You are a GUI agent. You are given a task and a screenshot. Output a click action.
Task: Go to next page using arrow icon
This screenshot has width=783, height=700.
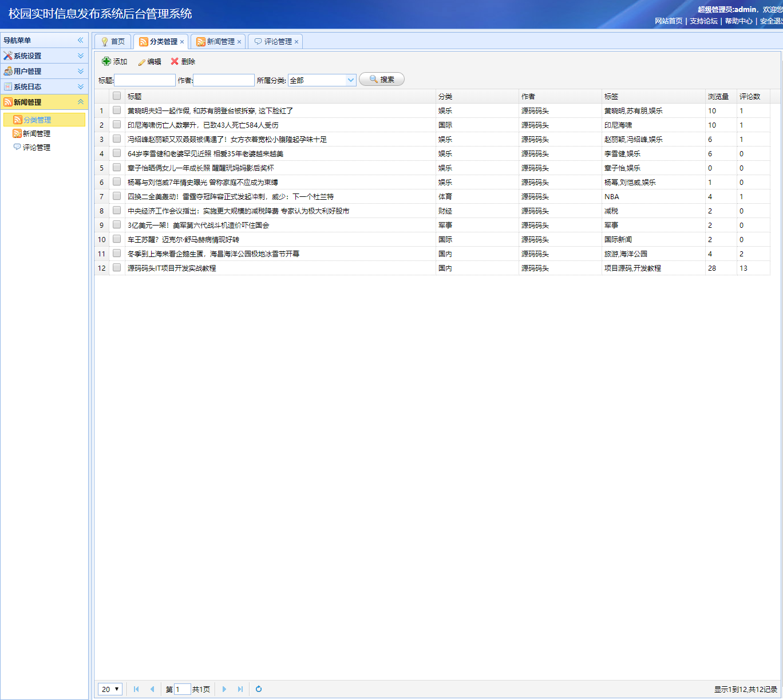point(224,689)
